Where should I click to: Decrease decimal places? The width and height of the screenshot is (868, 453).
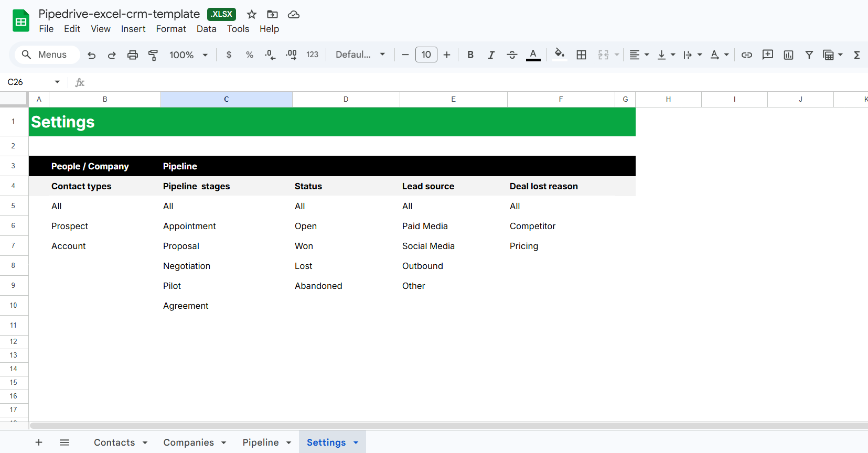coord(270,55)
